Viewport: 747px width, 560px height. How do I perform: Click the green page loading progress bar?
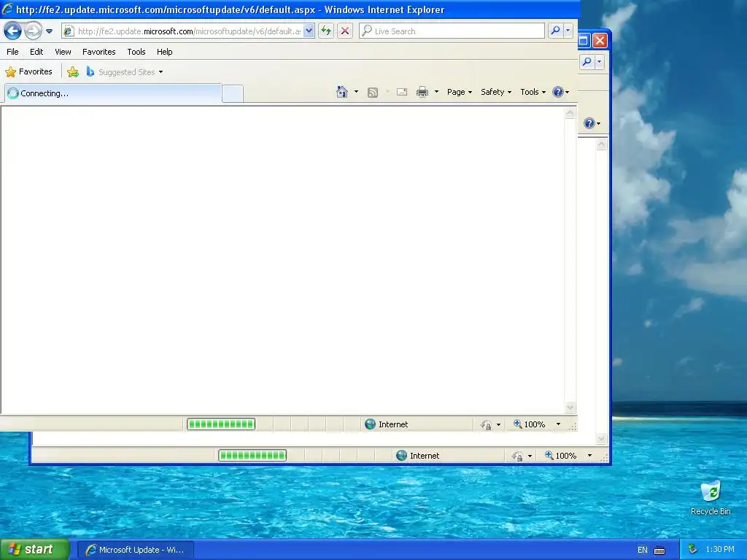pyautogui.click(x=221, y=424)
